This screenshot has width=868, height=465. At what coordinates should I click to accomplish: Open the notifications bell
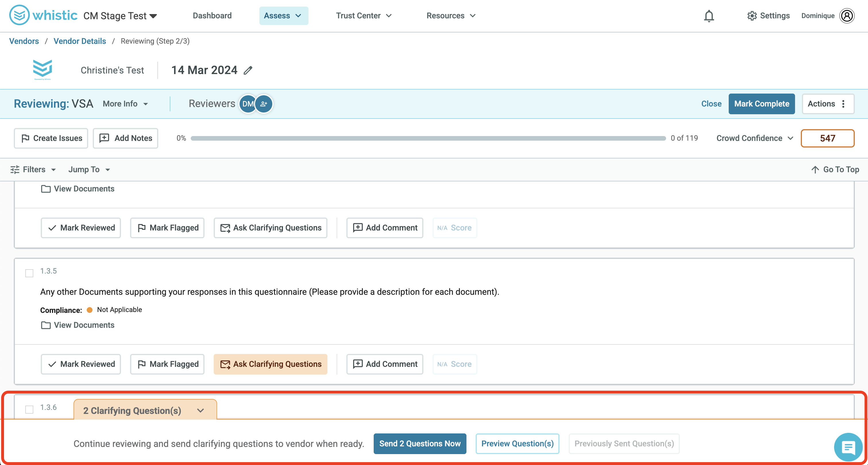709,16
